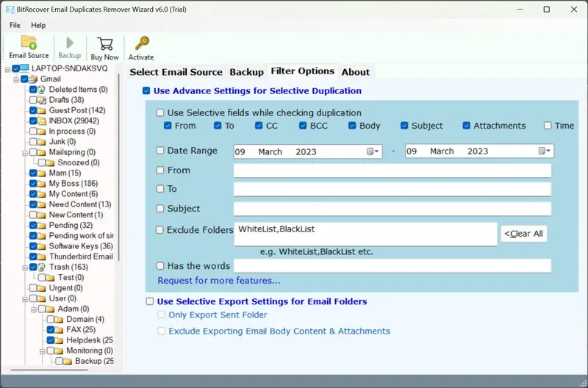Image resolution: width=588 pixels, height=388 pixels.
Task: Click the folder tree vertical scrollbar
Action: [119, 167]
